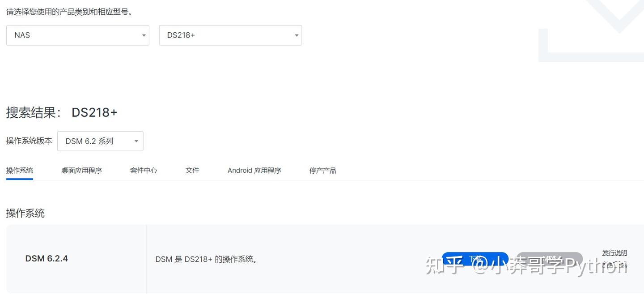View the 停产产品 tab
Image resolution: width=644 pixels, height=295 pixels.
[x=322, y=170]
